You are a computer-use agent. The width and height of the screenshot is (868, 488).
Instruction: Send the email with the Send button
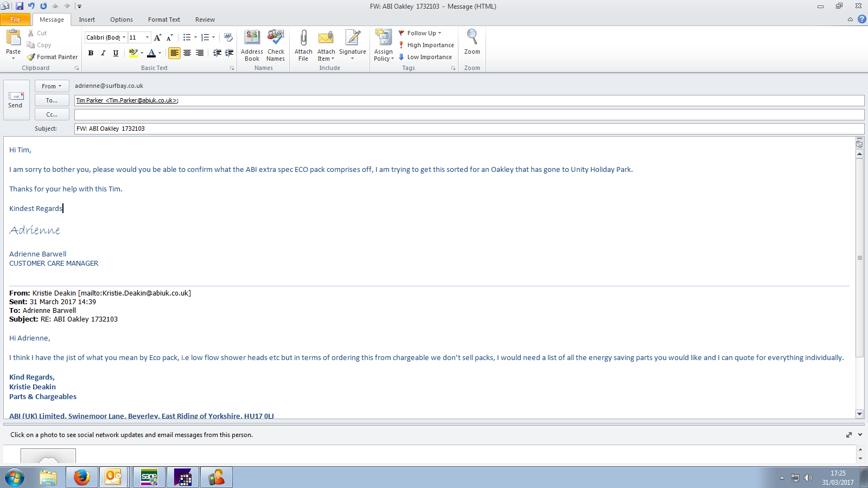point(15,100)
